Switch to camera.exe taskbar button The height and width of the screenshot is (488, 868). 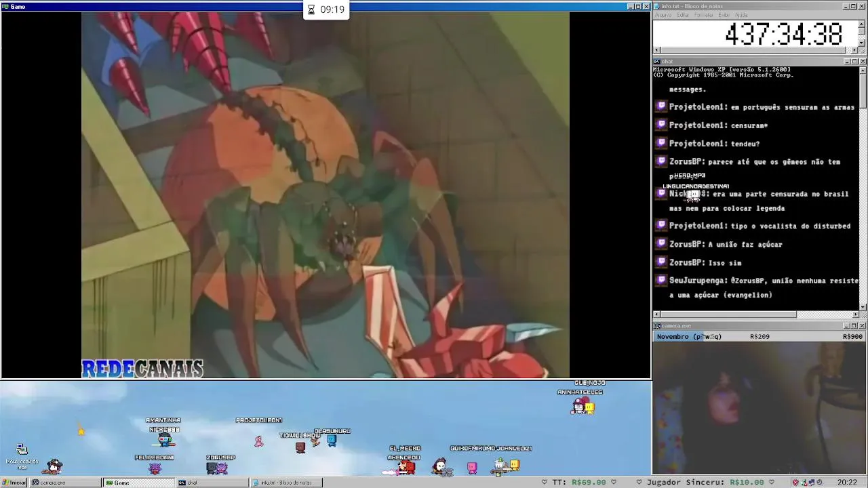(65, 483)
